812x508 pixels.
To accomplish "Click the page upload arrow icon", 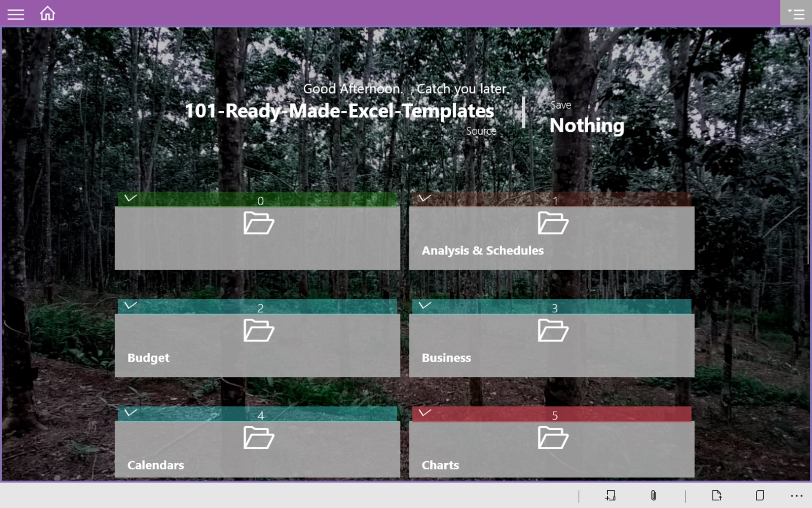I will click(716, 495).
